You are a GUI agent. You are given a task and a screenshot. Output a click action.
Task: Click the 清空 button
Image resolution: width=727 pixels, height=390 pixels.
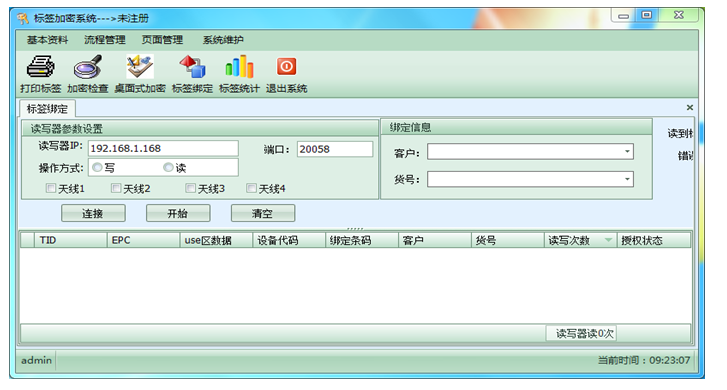pos(263,213)
